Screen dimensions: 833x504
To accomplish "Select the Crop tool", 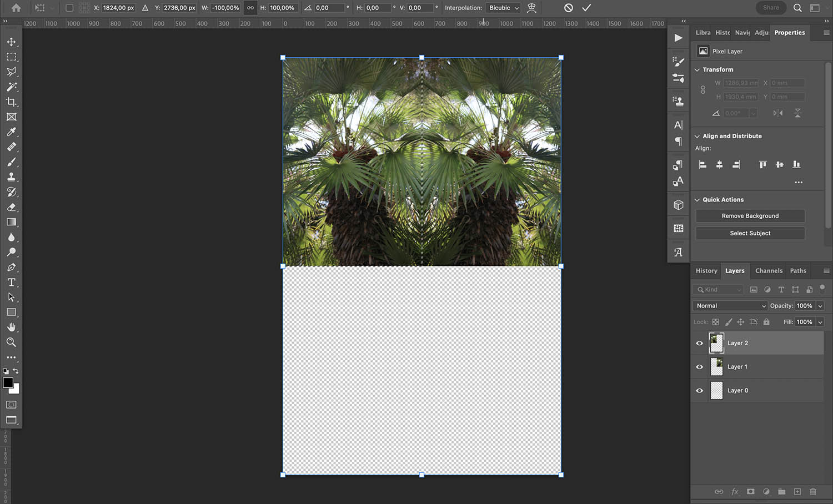I will (12, 102).
